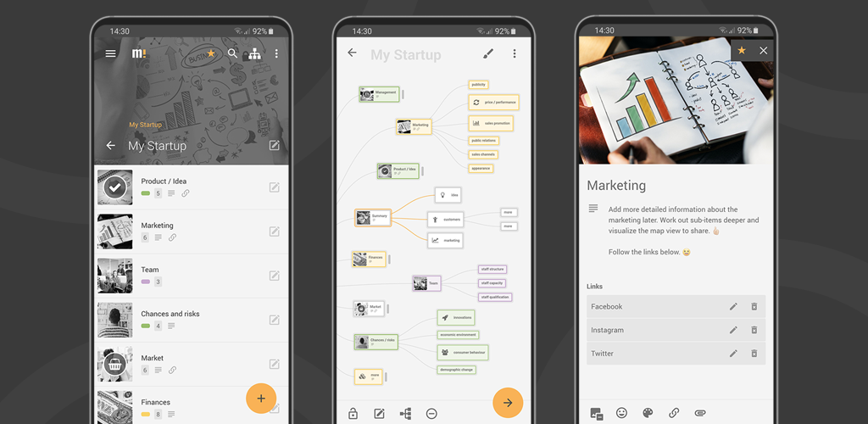Open the brush style tool in map view
The width and height of the screenshot is (868, 424).
pyautogui.click(x=487, y=53)
